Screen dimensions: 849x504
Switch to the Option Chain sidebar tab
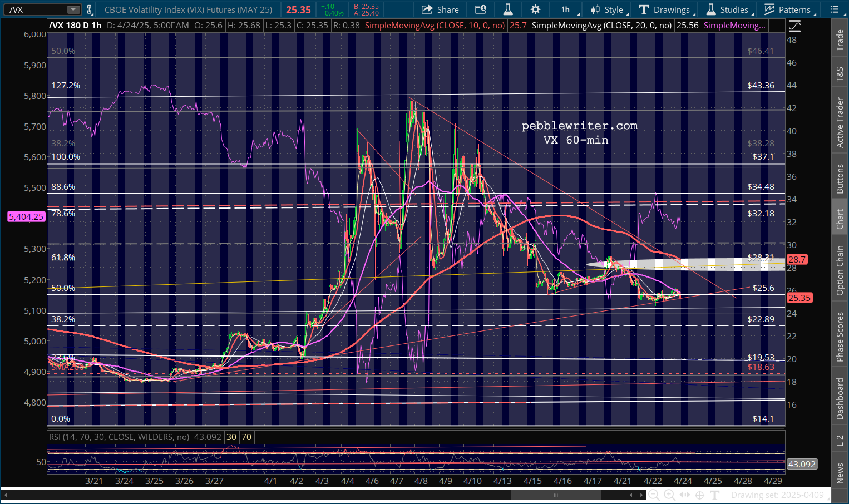(840, 270)
